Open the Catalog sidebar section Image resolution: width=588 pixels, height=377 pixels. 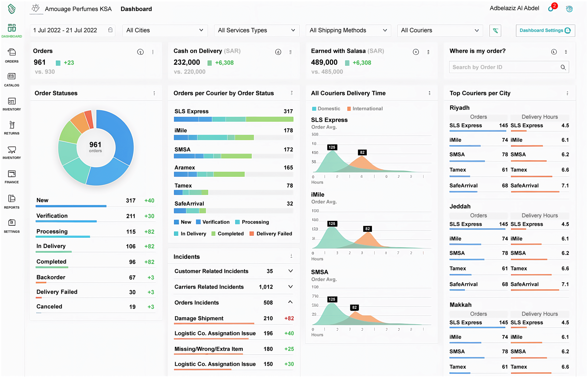coord(11,80)
